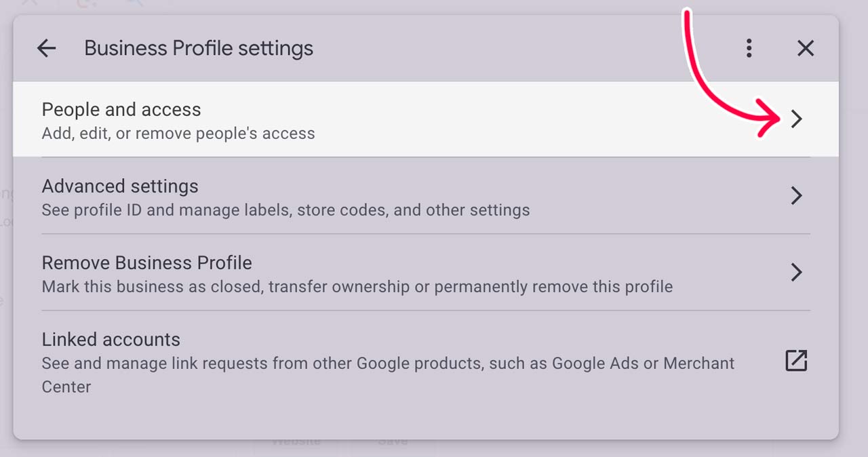Click the back arrow in Business Profile settings
This screenshot has height=457, width=868.
pyautogui.click(x=46, y=47)
